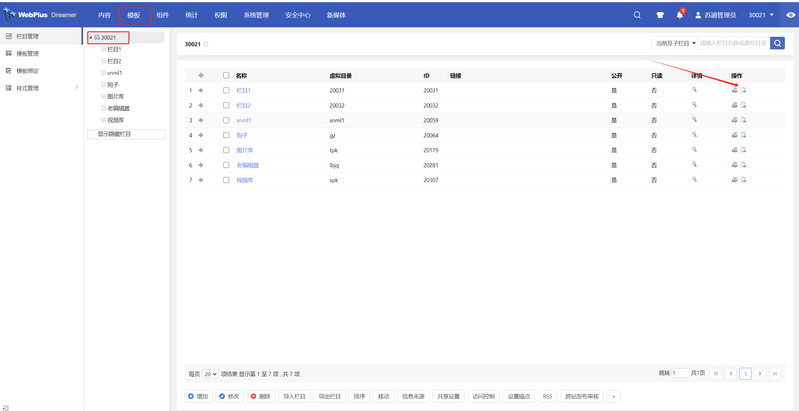
Task: Open details magnifier for 图片库 row
Action: tap(694, 150)
